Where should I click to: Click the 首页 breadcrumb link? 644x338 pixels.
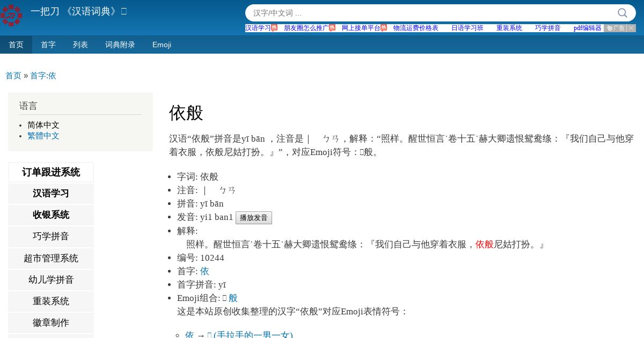13,76
